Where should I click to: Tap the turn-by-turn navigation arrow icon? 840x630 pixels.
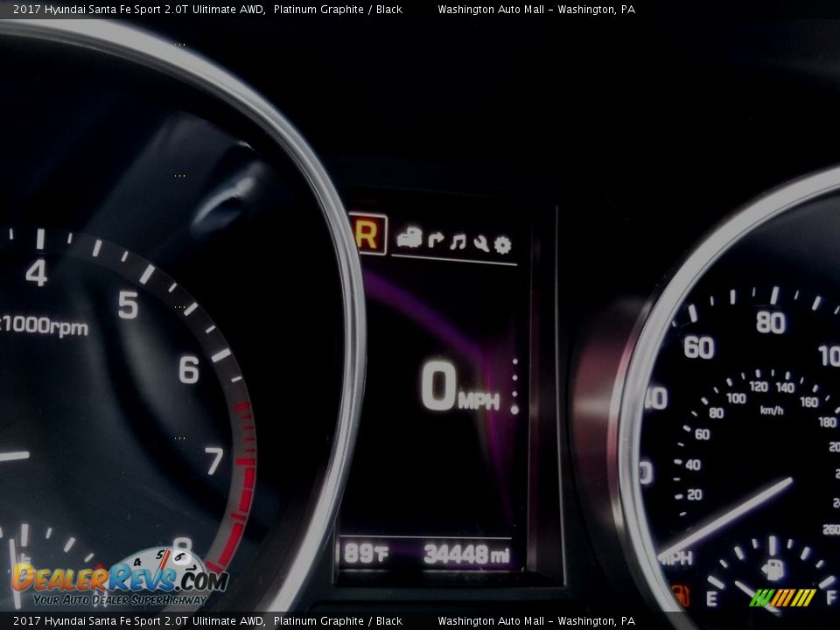coord(435,241)
